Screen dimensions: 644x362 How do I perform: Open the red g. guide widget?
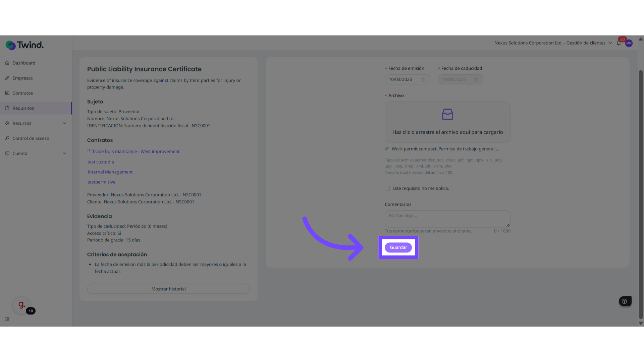tap(21, 305)
